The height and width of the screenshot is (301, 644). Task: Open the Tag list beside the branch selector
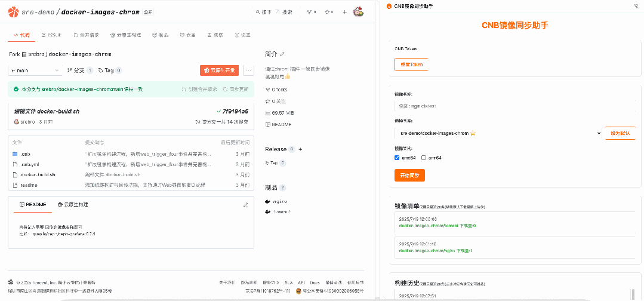tap(110, 70)
